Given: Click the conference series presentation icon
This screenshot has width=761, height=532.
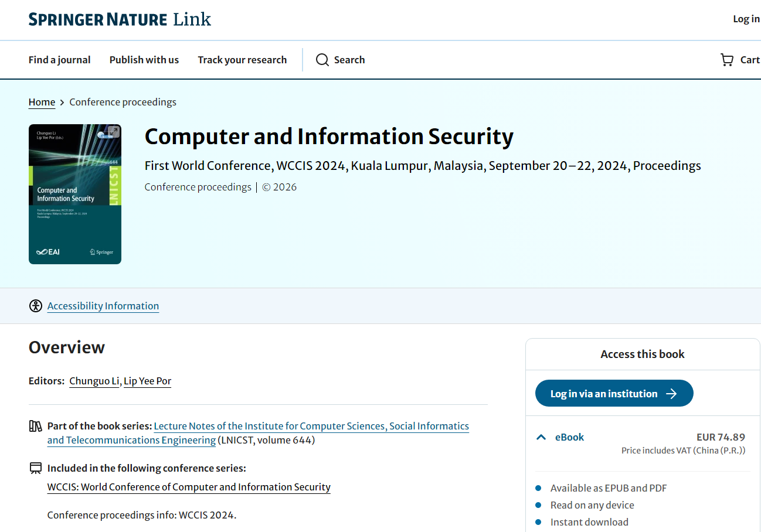Looking at the screenshot, I should pyautogui.click(x=36, y=468).
